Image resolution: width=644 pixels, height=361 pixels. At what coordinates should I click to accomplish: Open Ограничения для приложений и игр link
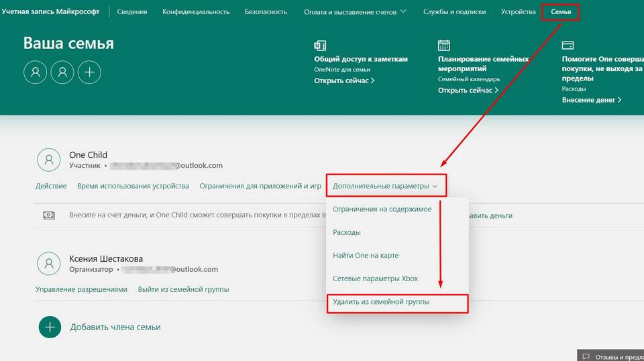(x=260, y=186)
